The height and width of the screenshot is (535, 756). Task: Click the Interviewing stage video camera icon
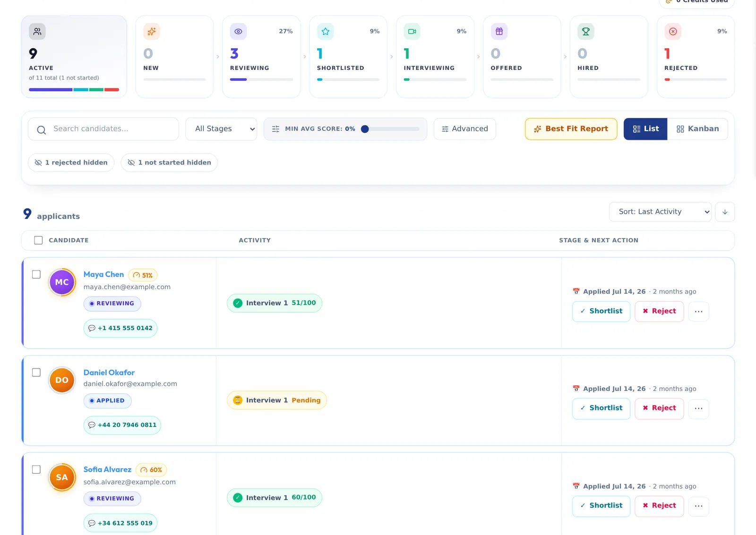412,32
